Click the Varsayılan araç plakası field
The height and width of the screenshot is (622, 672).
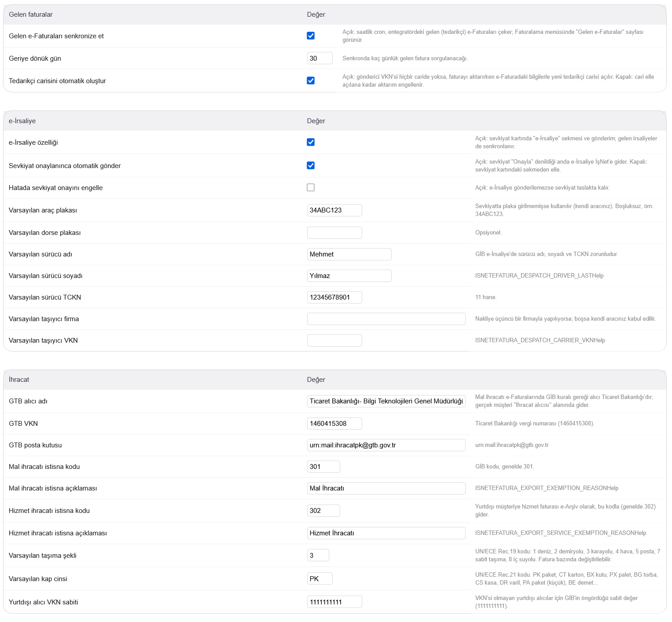coord(334,210)
